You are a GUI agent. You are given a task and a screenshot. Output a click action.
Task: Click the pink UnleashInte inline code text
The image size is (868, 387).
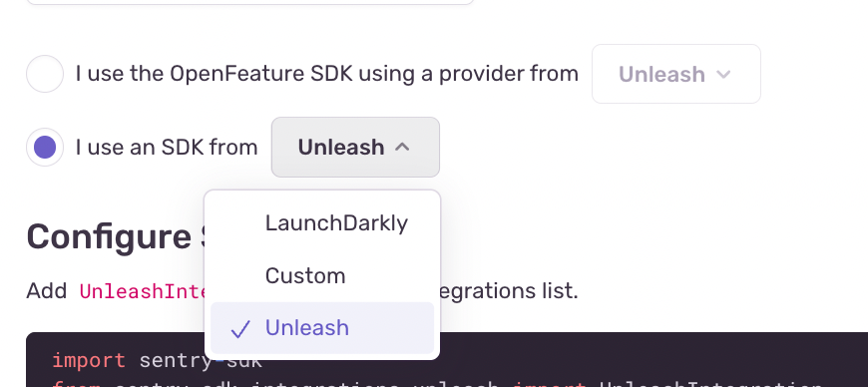pyautogui.click(x=143, y=291)
